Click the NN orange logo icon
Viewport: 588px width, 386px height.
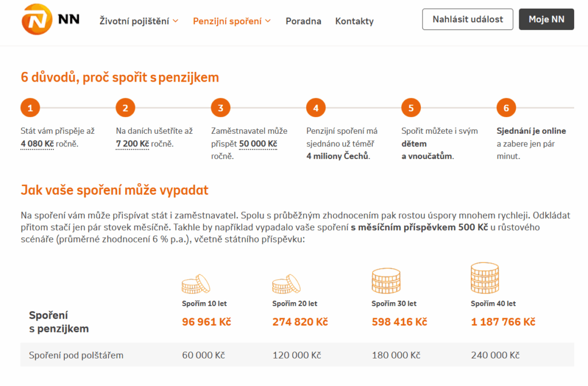pyautogui.click(x=37, y=20)
